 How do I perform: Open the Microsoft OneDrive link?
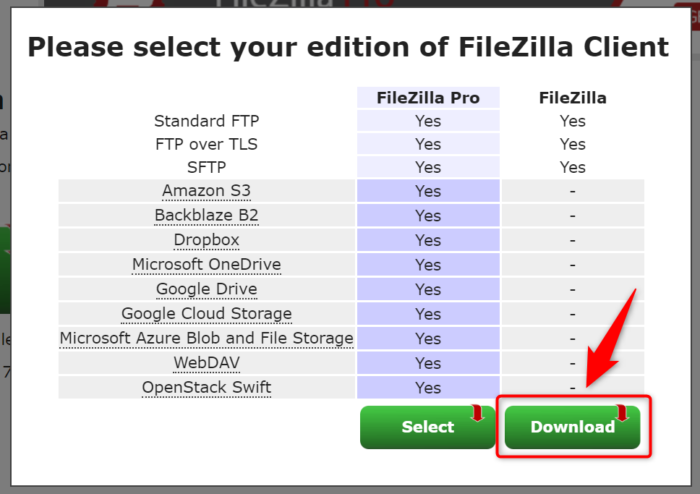coord(206,265)
